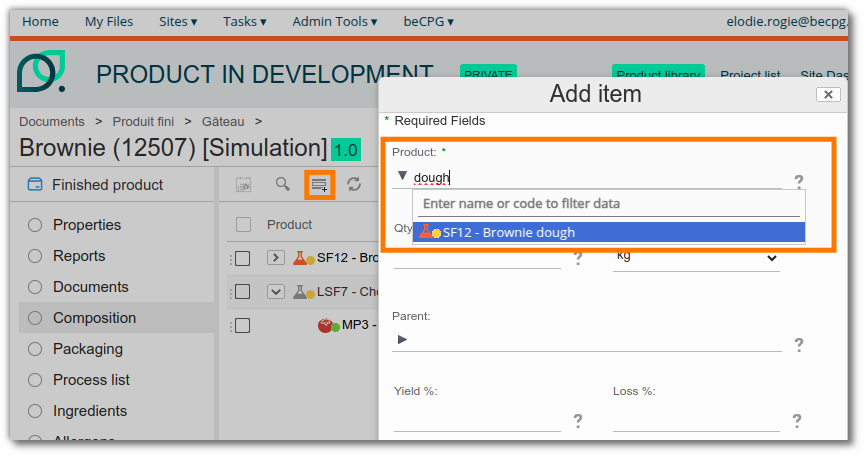
Task: Click help question mark beside Yield % field
Action: coord(577,421)
